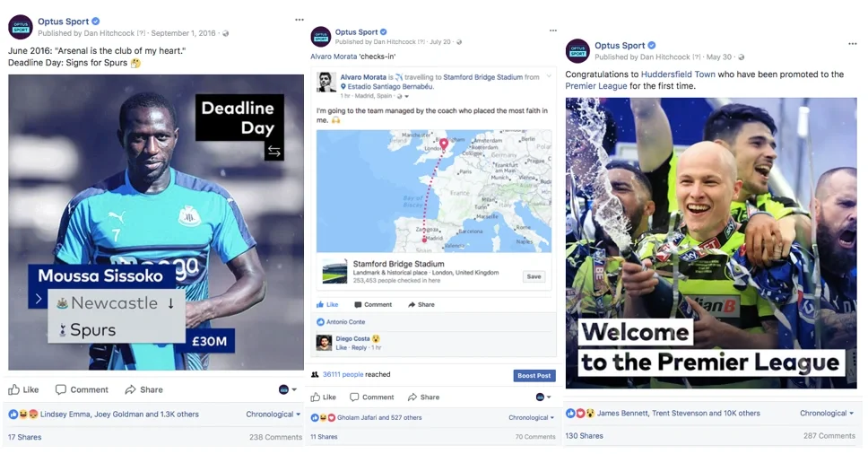
Task: Click the Boost Post button
Action: tap(534, 375)
